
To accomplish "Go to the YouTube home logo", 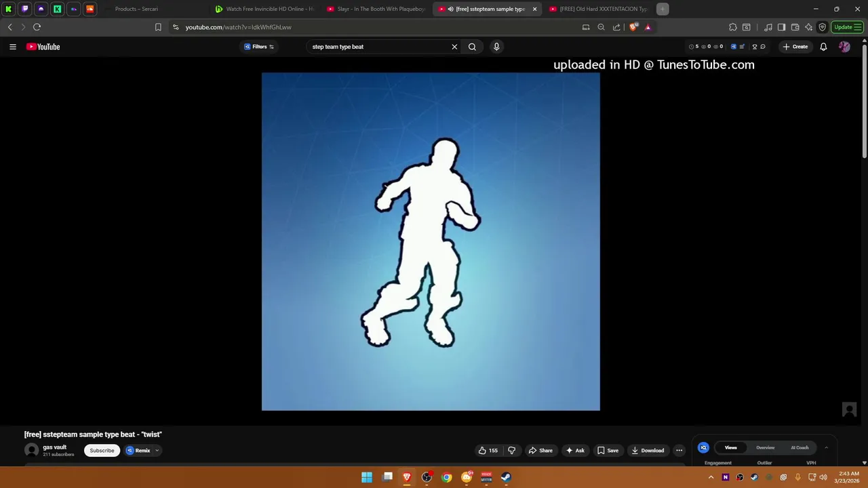I will pyautogui.click(x=43, y=47).
